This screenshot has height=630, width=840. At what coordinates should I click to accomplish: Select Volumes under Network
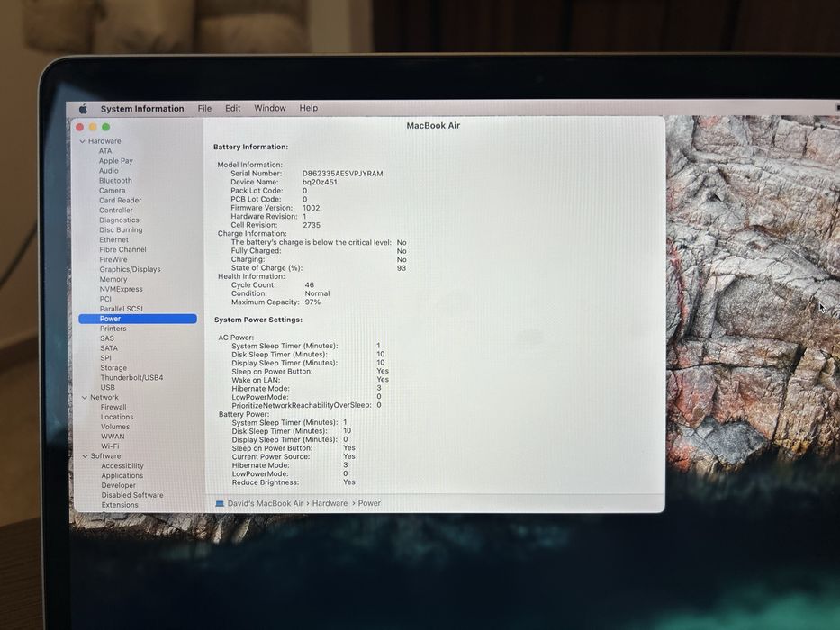coord(115,427)
